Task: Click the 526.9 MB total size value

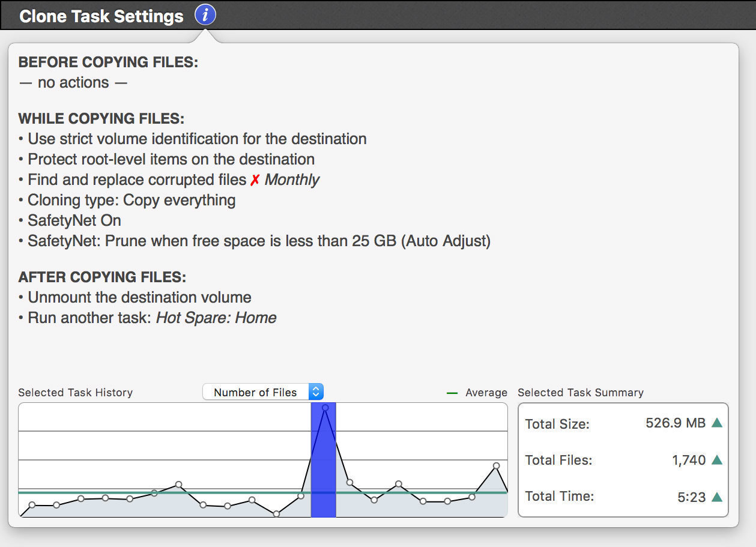Action: pyautogui.click(x=676, y=423)
